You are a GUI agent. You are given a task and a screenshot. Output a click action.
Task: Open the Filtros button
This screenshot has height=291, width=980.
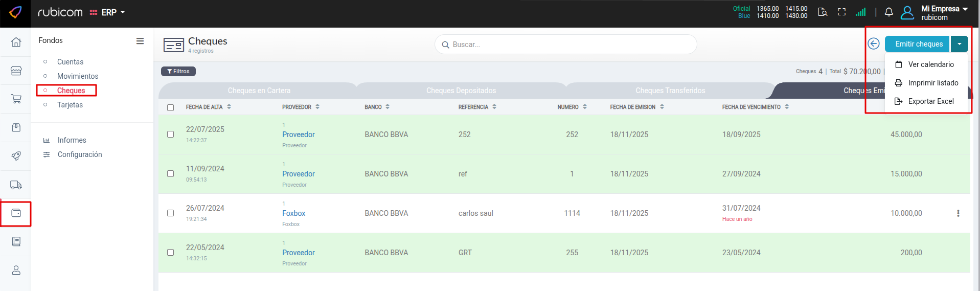(178, 72)
